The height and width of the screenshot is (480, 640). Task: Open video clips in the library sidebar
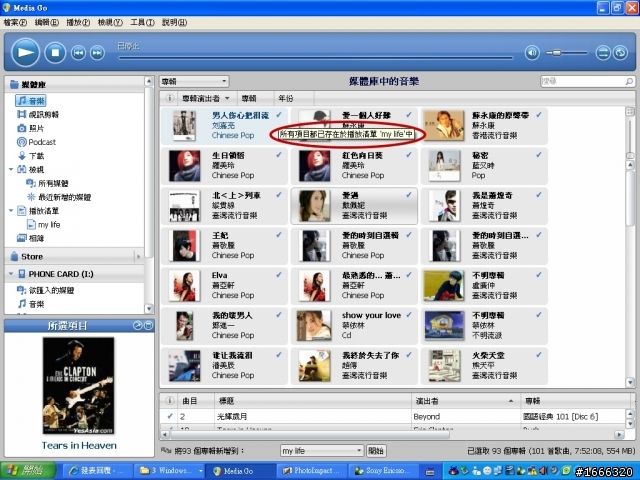[x=38, y=114]
